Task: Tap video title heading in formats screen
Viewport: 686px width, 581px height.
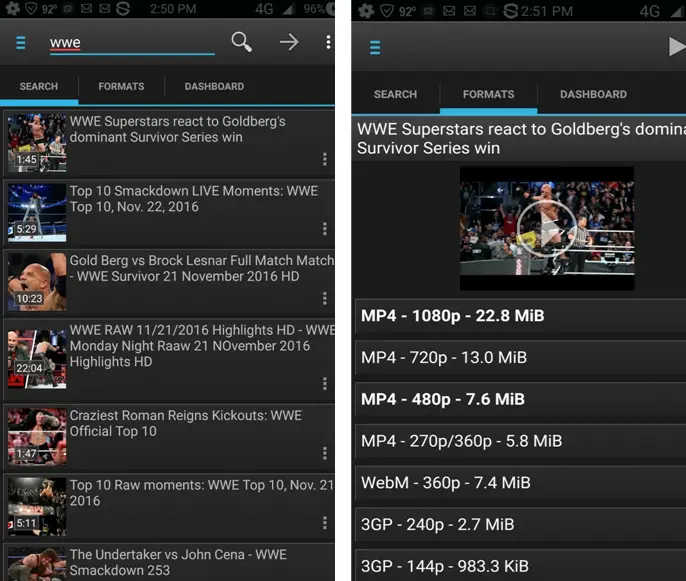Action: [521, 139]
